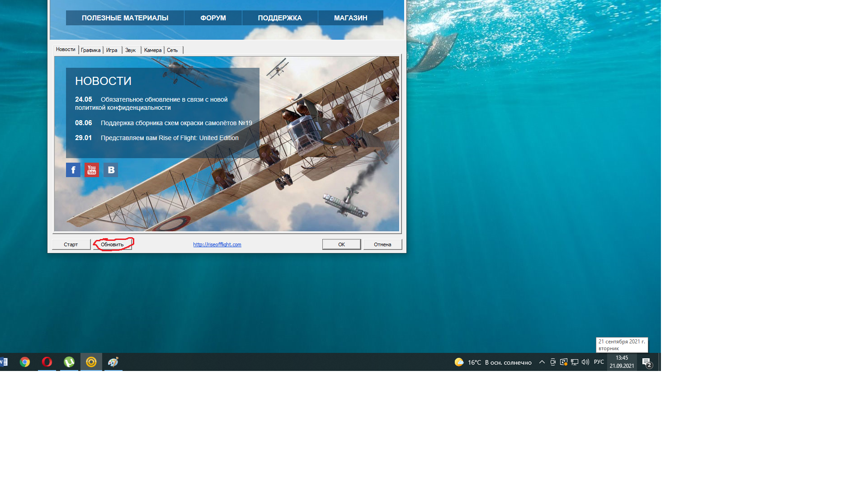Open the VK social icon

click(111, 170)
